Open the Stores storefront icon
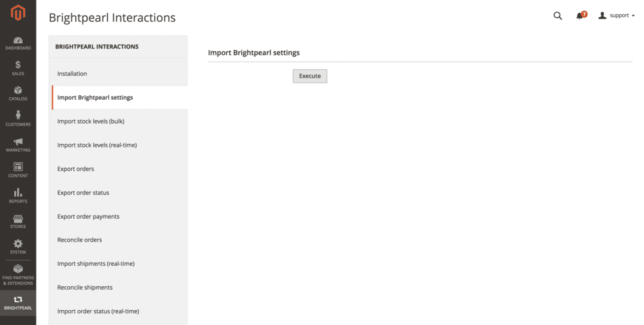This screenshot has height=325, width=644. [18, 219]
